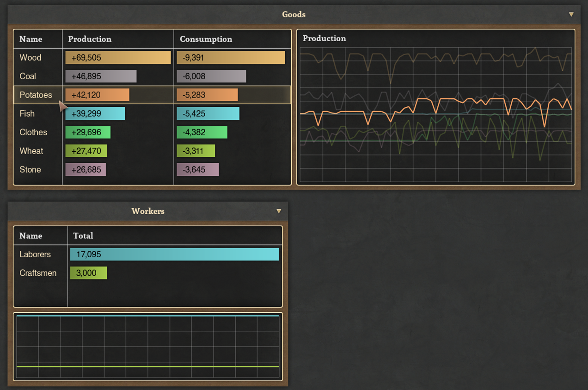588x390 pixels.
Task: Select the Wood row name
Action: coord(31,58)
